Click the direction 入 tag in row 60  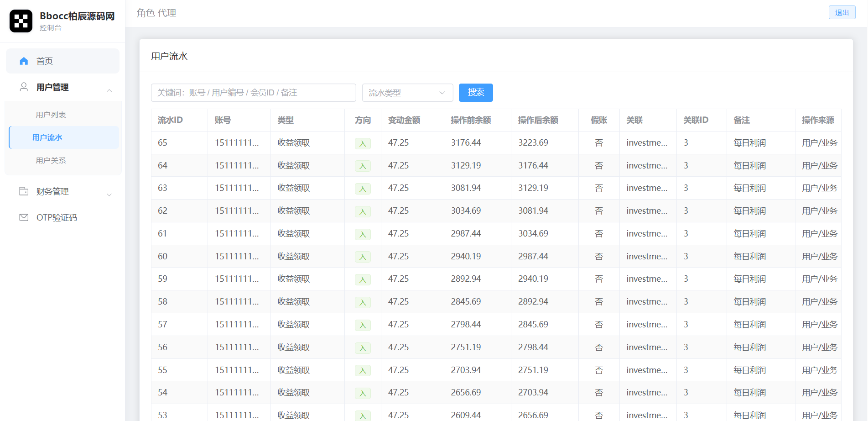(363, 257)
